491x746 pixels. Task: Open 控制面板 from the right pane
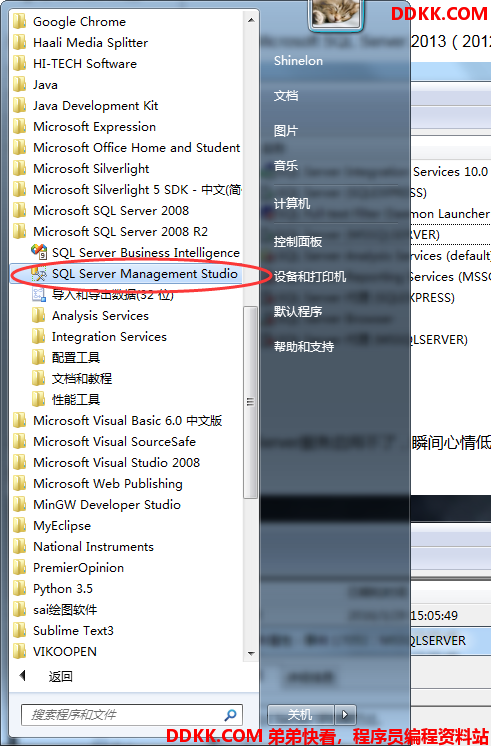tap(298, 242)
